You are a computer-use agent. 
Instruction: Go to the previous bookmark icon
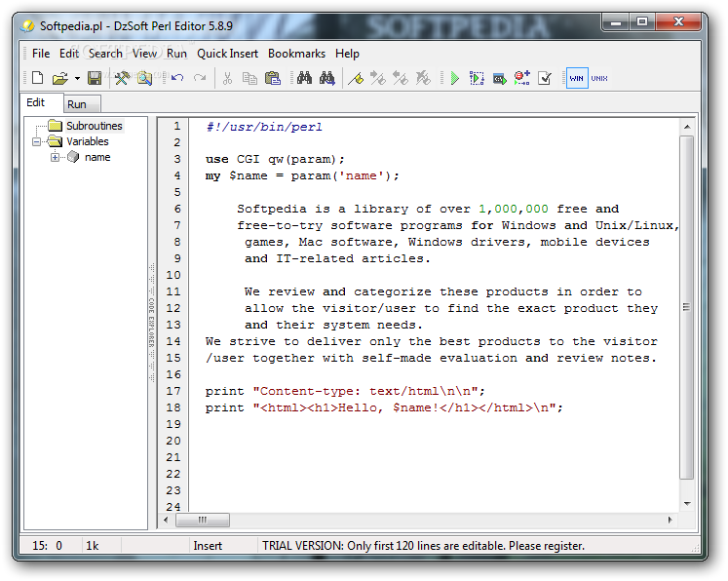(401, 78)
